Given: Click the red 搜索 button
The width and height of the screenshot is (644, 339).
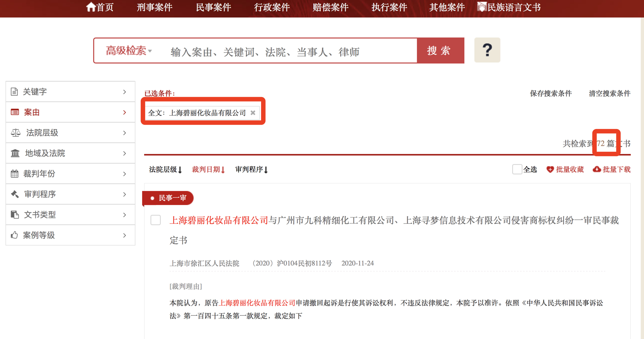Looking at the screenshot, I should [440, 50].
